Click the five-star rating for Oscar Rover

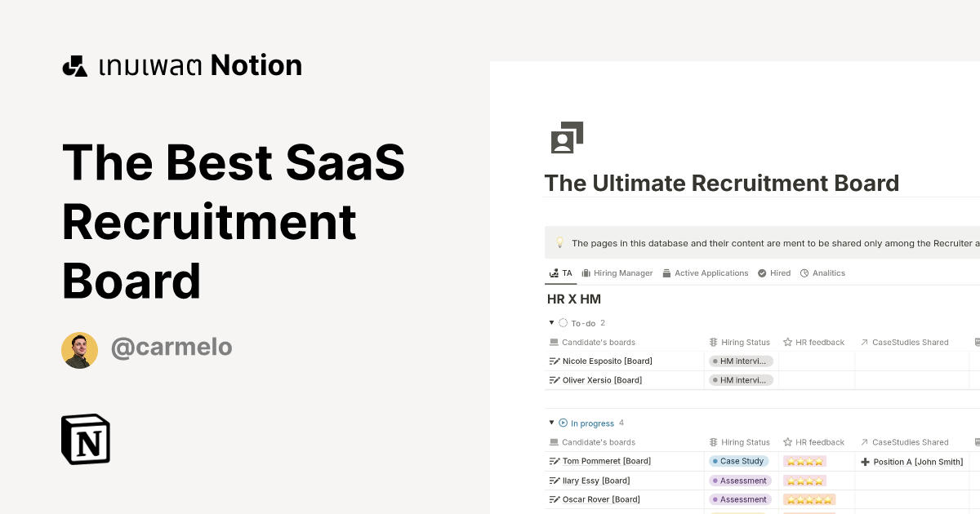tap(808, 498)
